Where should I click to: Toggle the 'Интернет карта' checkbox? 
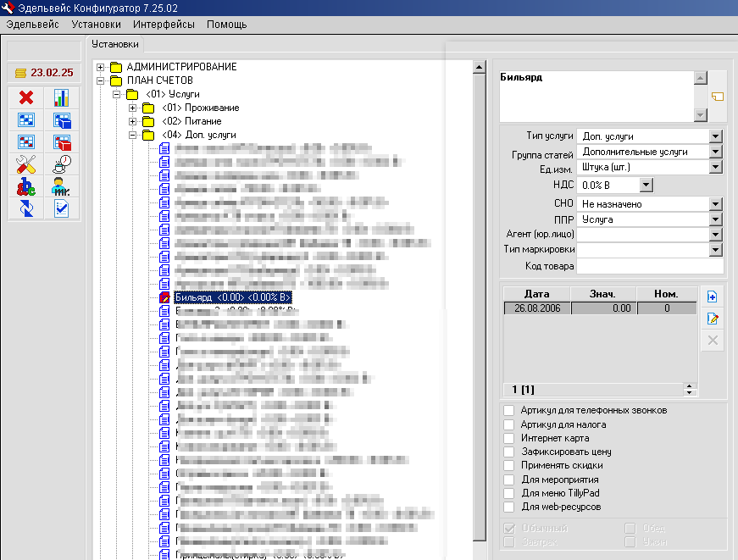pos(508,438)
